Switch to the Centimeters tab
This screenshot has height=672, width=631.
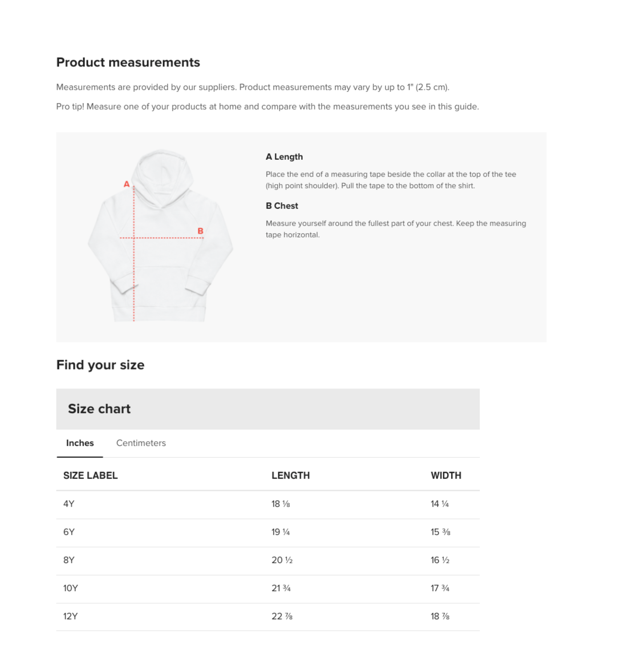click(141, 443)
